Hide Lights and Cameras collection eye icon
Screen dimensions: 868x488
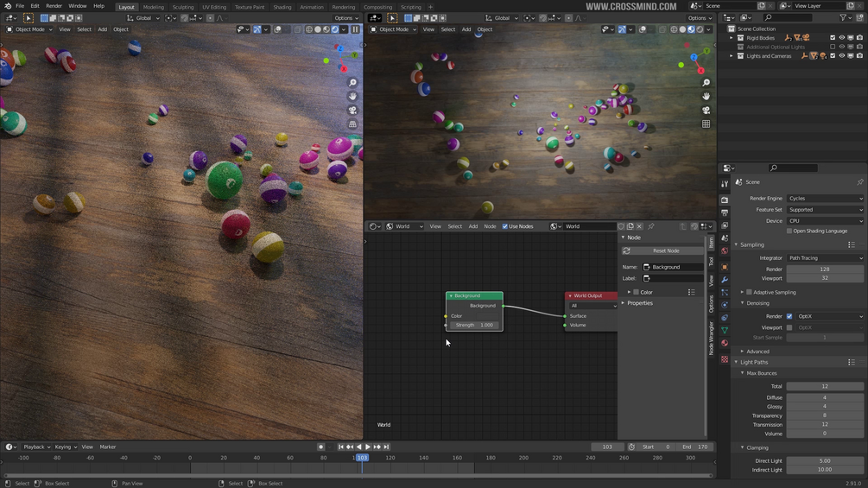[x=842, y=56]
